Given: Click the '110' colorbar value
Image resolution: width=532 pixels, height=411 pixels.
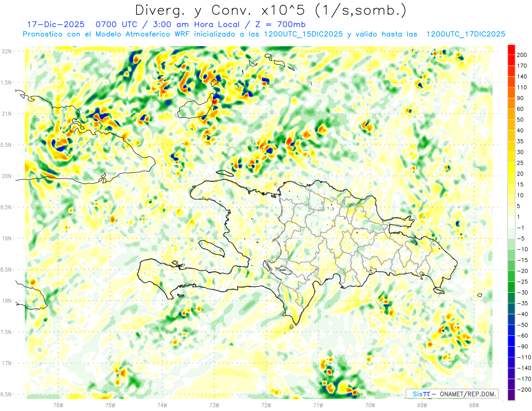Looking at the screenshot, I should pyautogui.click(x=522, y=87).
